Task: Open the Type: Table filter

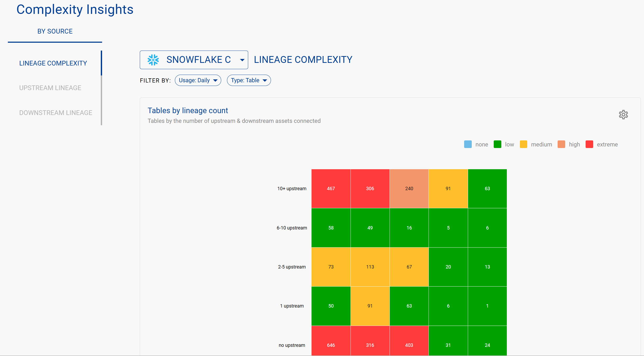Action: coord(249,80)
